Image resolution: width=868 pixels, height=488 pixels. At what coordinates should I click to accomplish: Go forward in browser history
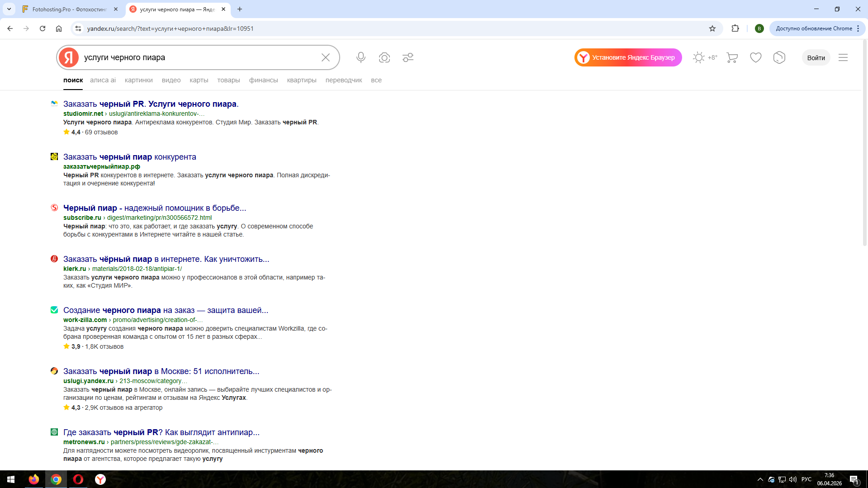26,28
